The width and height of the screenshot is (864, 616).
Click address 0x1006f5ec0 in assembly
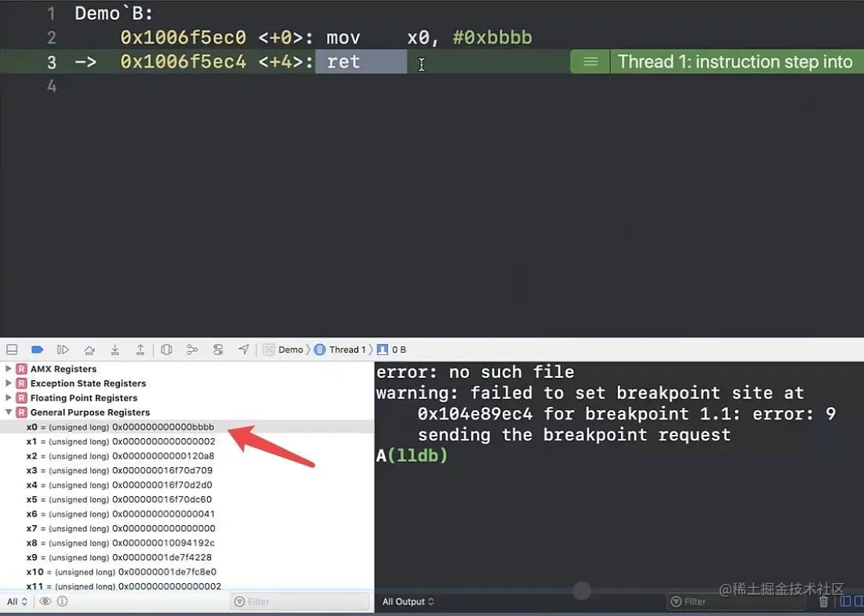coord(183,38)
